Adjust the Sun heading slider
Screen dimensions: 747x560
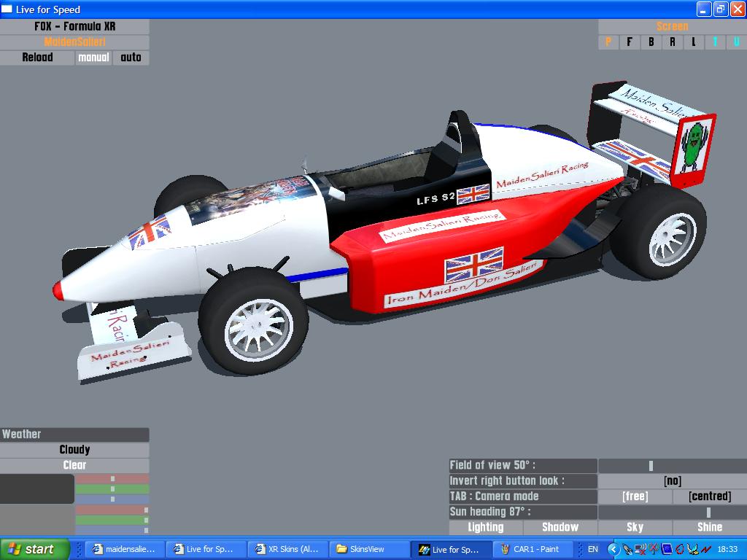(x=672, y=513)
